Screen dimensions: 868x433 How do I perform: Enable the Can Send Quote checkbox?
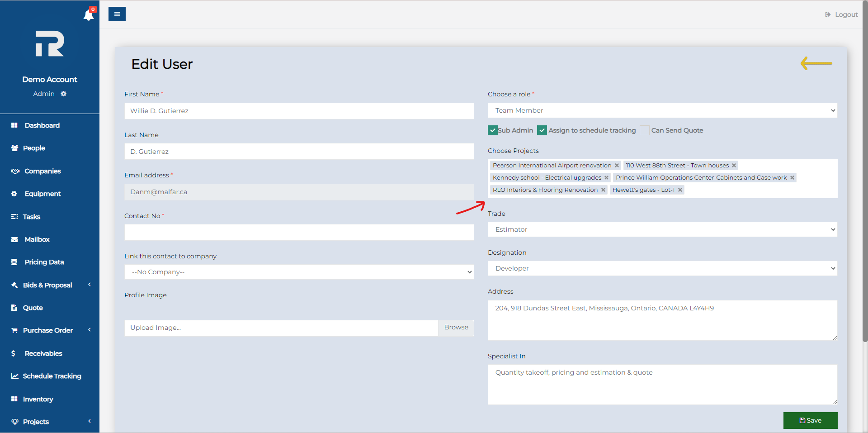pyautogui.click(x=645, y=130)
